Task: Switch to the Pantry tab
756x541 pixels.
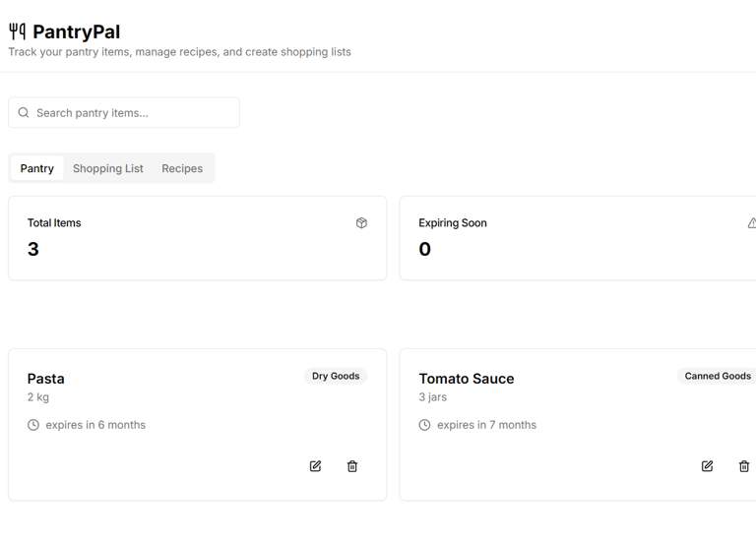Action: tap(37, 168)
